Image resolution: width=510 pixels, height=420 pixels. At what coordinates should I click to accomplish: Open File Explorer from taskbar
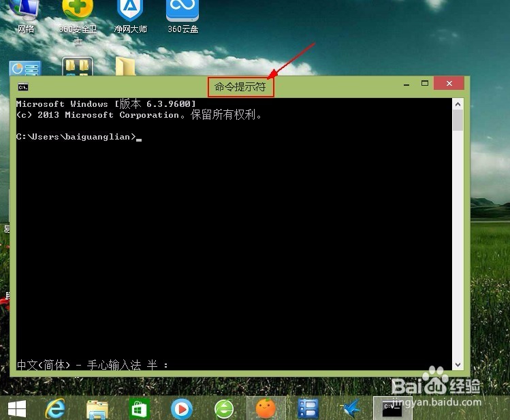point(97,409)
